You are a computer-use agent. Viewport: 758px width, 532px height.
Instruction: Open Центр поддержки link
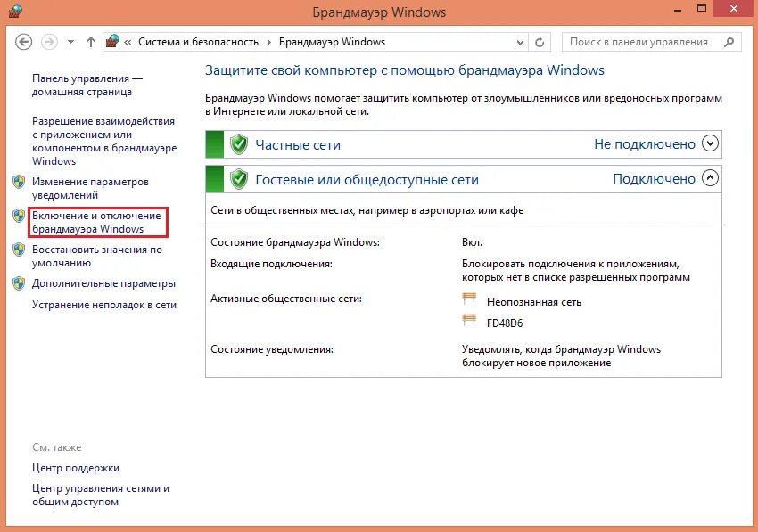76,468
